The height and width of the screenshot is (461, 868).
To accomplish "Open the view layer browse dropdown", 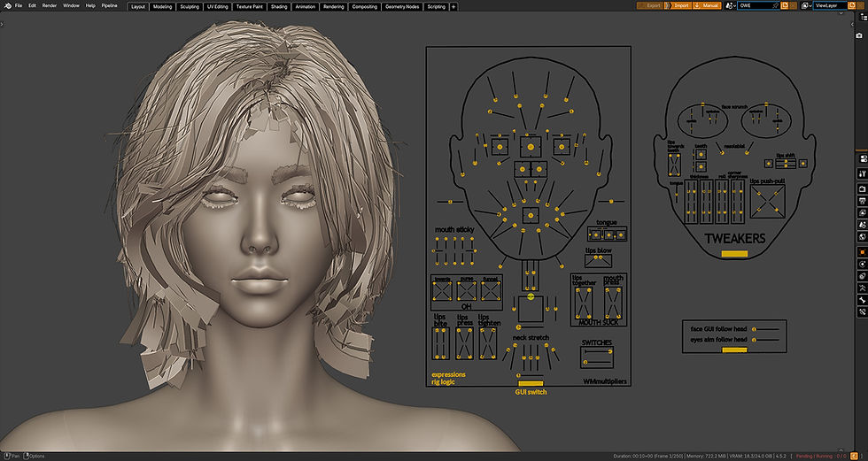I will click(x=808, y=5).
